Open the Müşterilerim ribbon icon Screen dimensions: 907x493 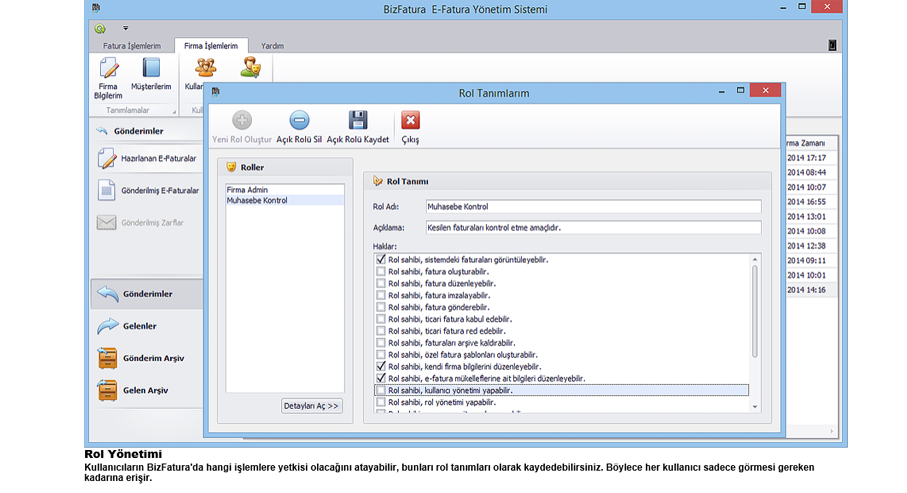(151, 75)
